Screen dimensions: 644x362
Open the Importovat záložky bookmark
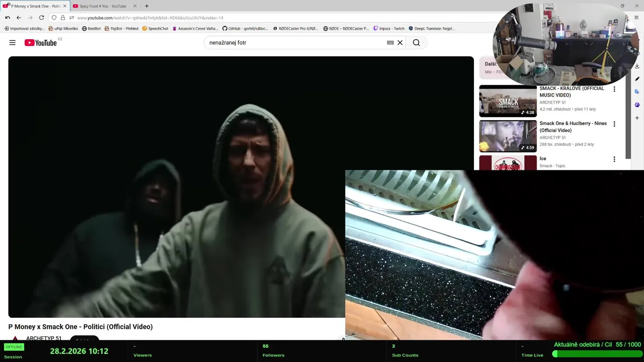coord(24,29)
